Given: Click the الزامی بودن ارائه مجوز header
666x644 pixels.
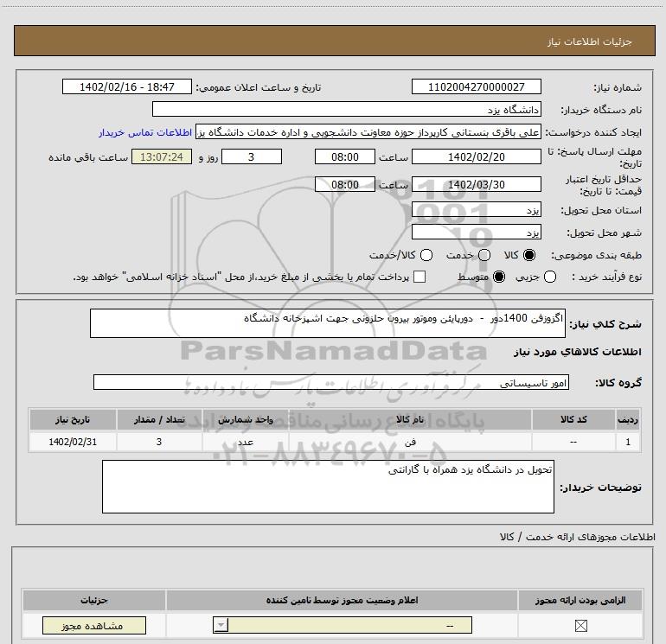Looking at the screenshot, I should pyautogui.click(x=580, y=600).
